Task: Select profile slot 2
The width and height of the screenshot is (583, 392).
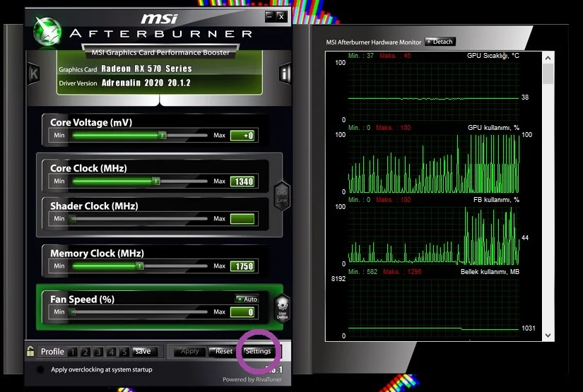Action: coord(86,352)
